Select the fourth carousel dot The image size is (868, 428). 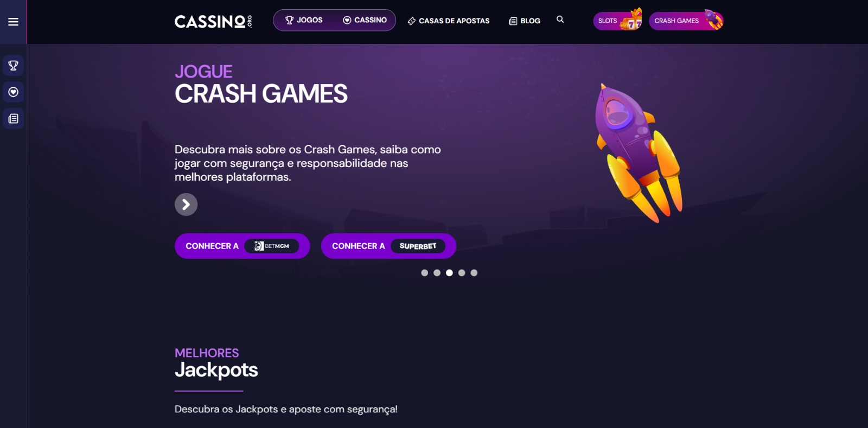coord(462,273)
